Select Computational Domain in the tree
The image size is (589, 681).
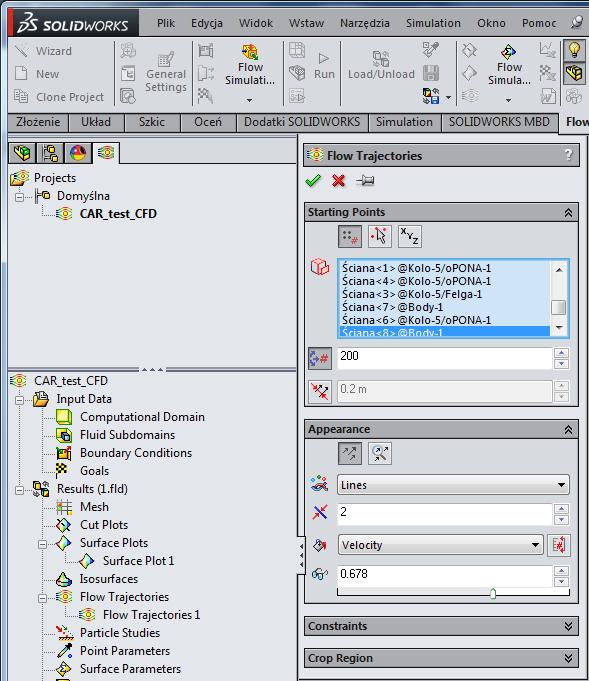point(142,417)
